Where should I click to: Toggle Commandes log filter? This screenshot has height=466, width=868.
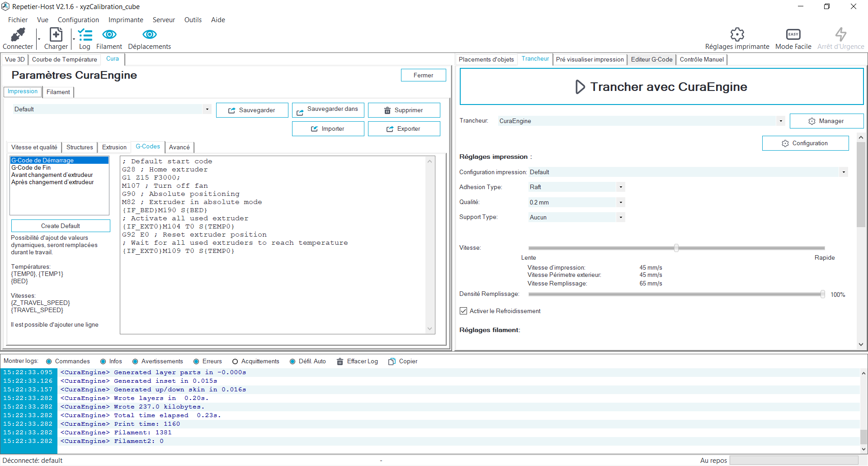(x=49, y=361)
